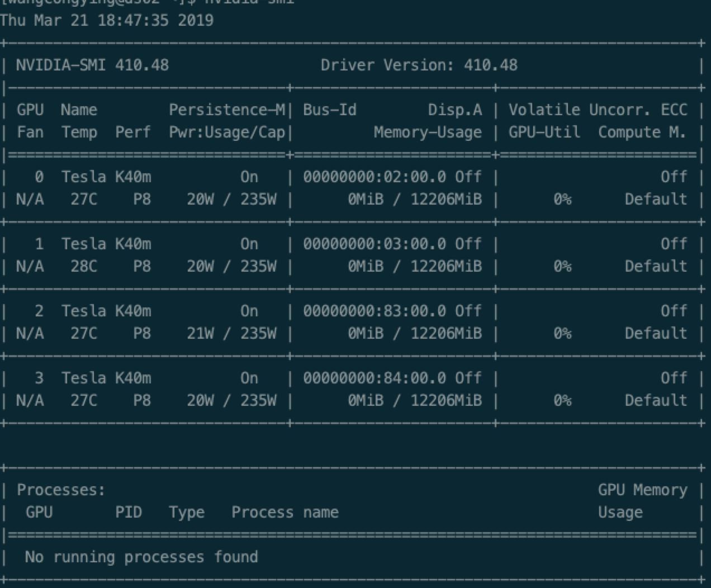Select the timestamp 'Thu Mar 21 18:47:35 2019'
Viewport: 711px width, 588px height.
(107, 20)
